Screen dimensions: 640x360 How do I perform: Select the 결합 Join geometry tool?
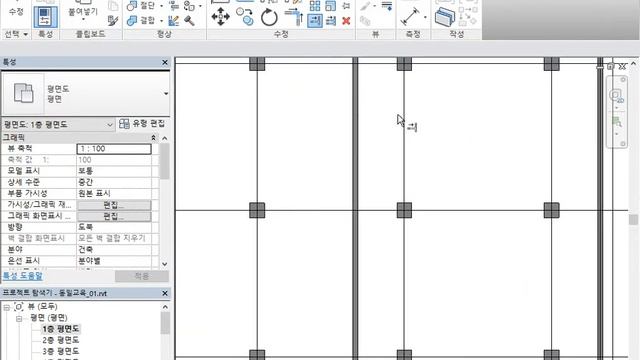click(141, 20)
